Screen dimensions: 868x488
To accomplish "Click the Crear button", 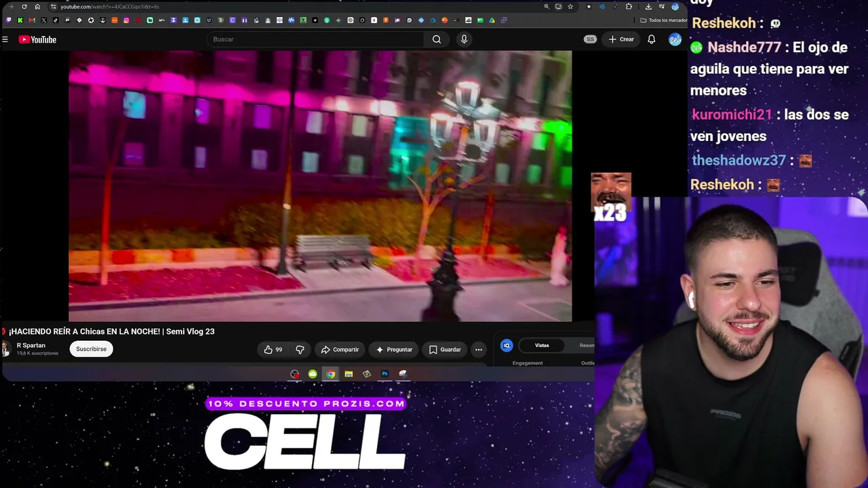I will [621, 39].
